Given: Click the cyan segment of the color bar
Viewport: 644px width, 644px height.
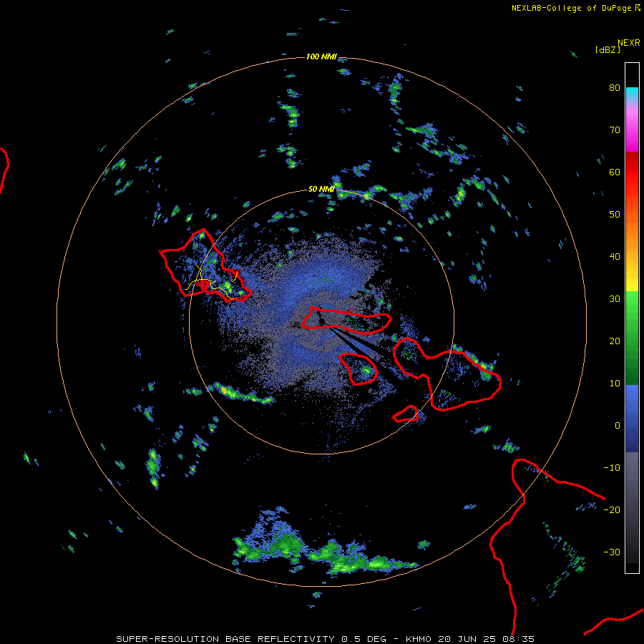Looking at the screenshot, I should click(x=632, y=94).
